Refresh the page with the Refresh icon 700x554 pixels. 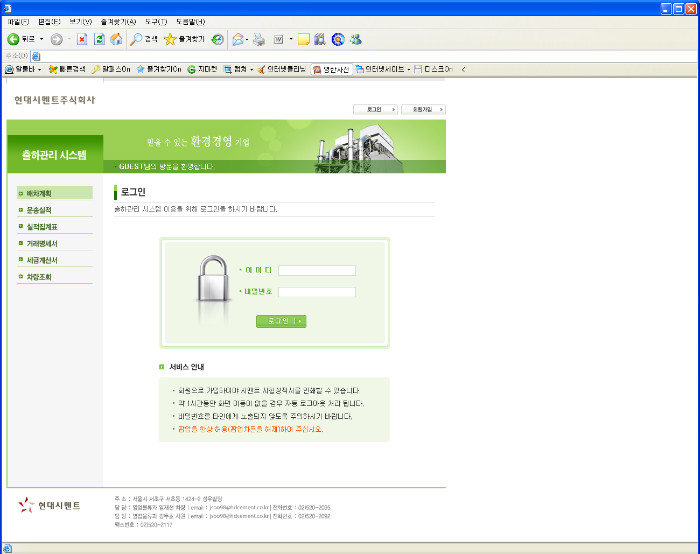tap(99, 39)
